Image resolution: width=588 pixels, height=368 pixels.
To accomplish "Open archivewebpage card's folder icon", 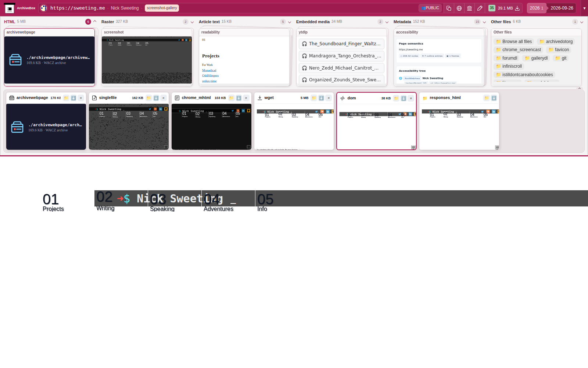I will pos(66,98).
